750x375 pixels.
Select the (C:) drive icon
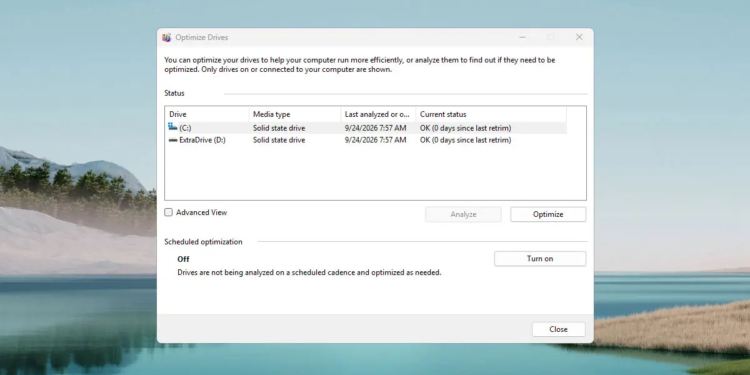tap(173, 127)
